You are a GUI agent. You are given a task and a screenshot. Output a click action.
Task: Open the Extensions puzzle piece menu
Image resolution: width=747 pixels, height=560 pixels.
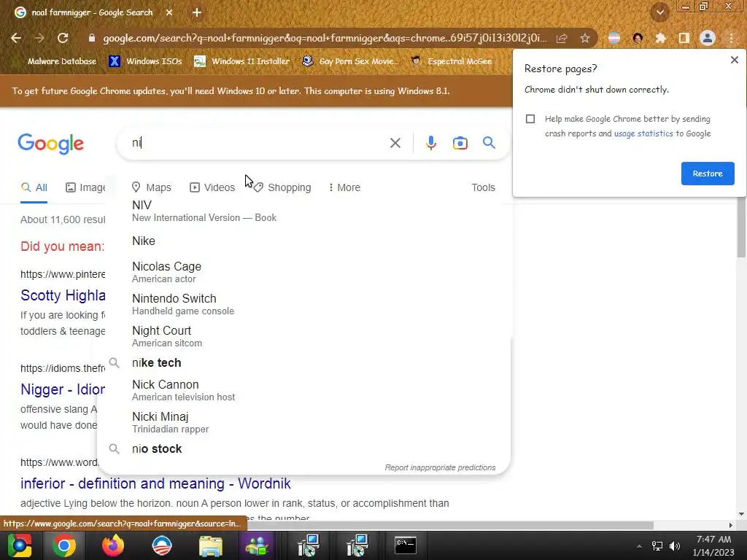[x=660, y=38]
